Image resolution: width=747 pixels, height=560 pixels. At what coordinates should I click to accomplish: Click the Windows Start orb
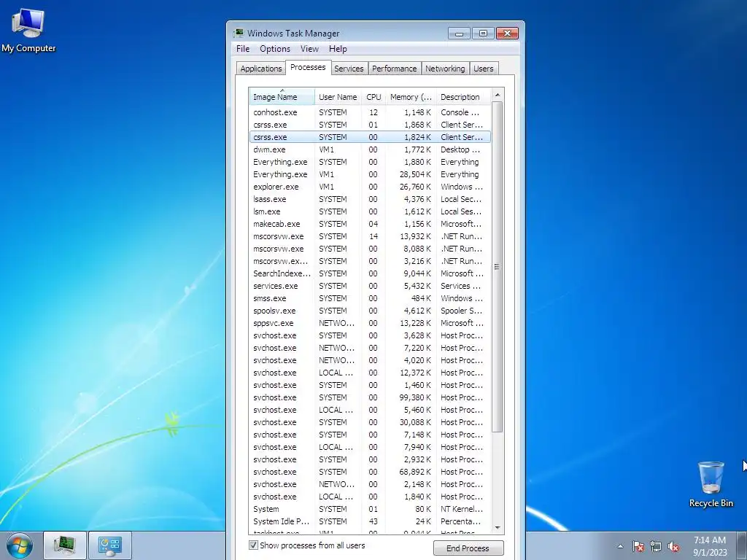coord(20,545)
